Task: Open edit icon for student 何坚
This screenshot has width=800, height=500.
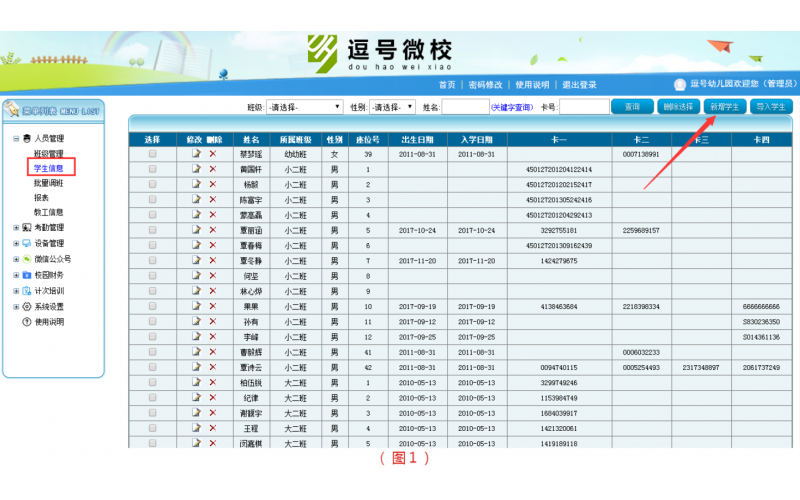Action: click(x=196, y=276)
